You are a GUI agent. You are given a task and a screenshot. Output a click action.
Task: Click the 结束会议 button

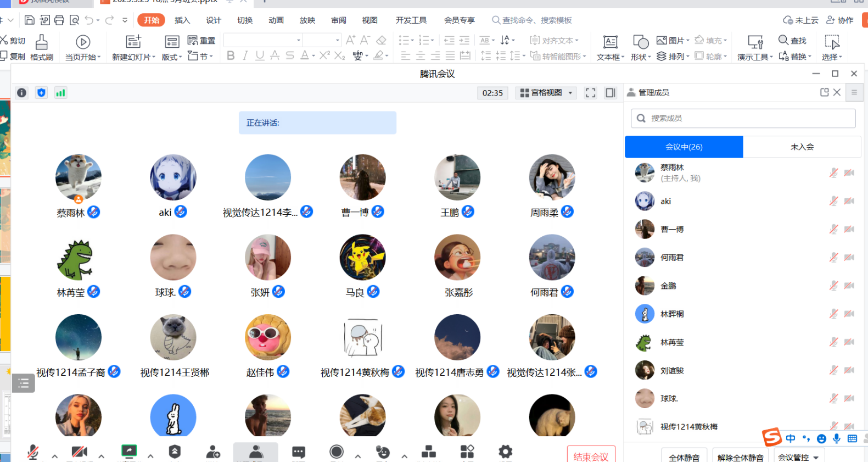591,456
